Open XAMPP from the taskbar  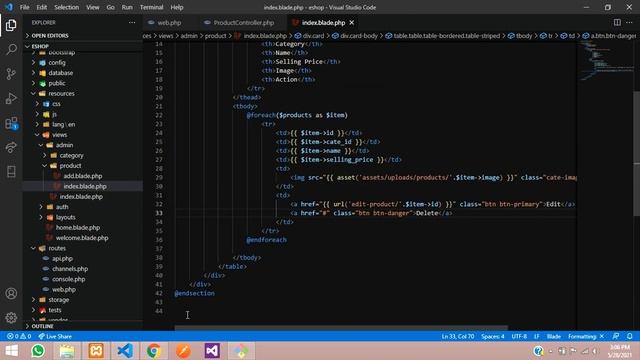point(96,351)
